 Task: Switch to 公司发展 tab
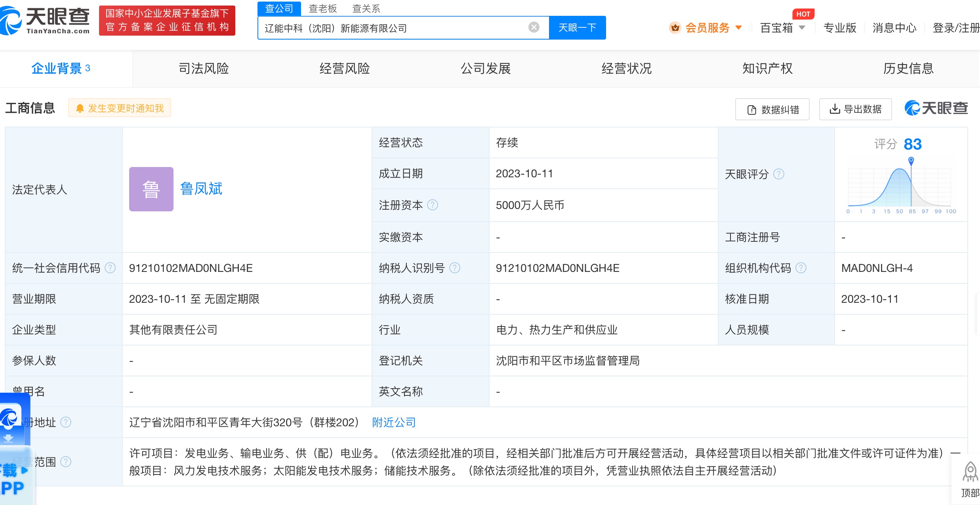(x=486, y=68)
